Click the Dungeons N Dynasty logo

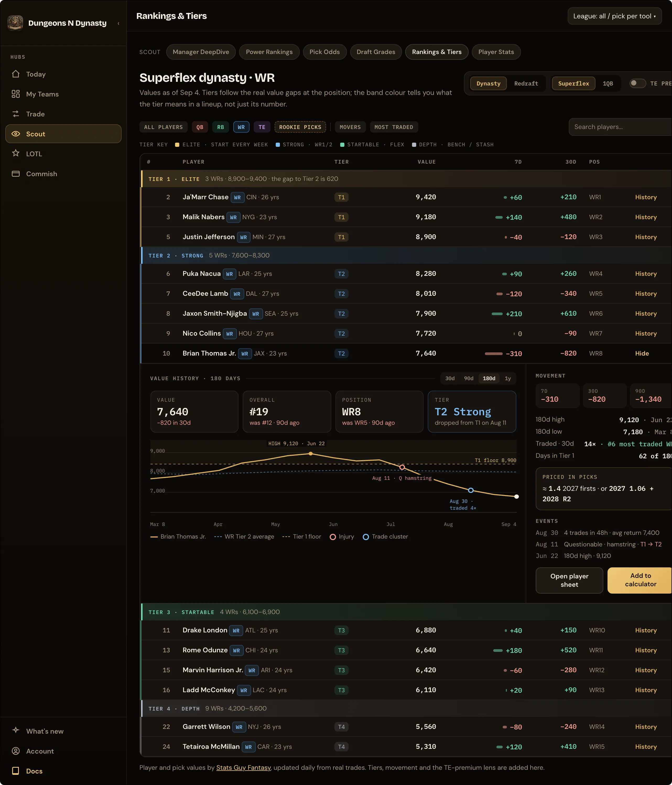click(15, 23)
